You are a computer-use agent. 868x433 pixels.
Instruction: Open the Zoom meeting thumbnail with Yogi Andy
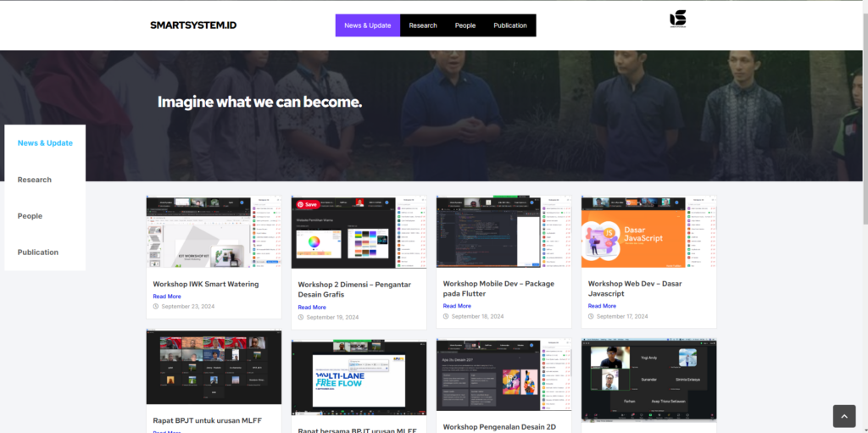pos(648,380)
